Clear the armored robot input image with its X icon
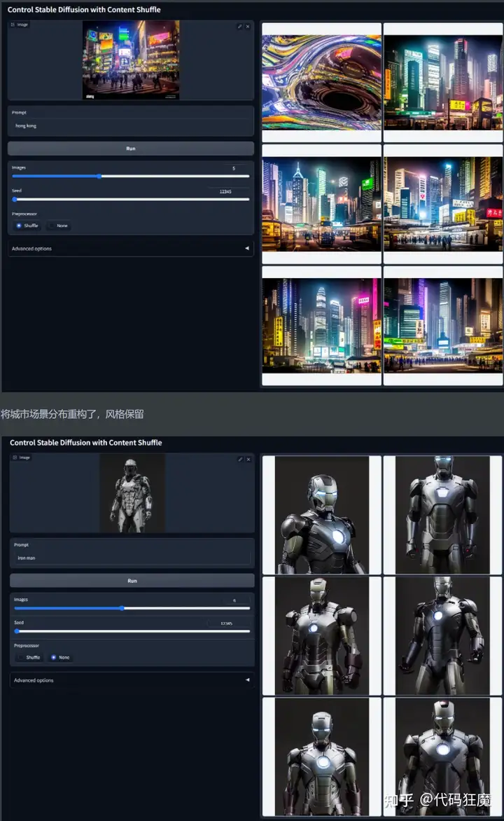This screenshot has height=821, width=504. (x=248, y=460)
